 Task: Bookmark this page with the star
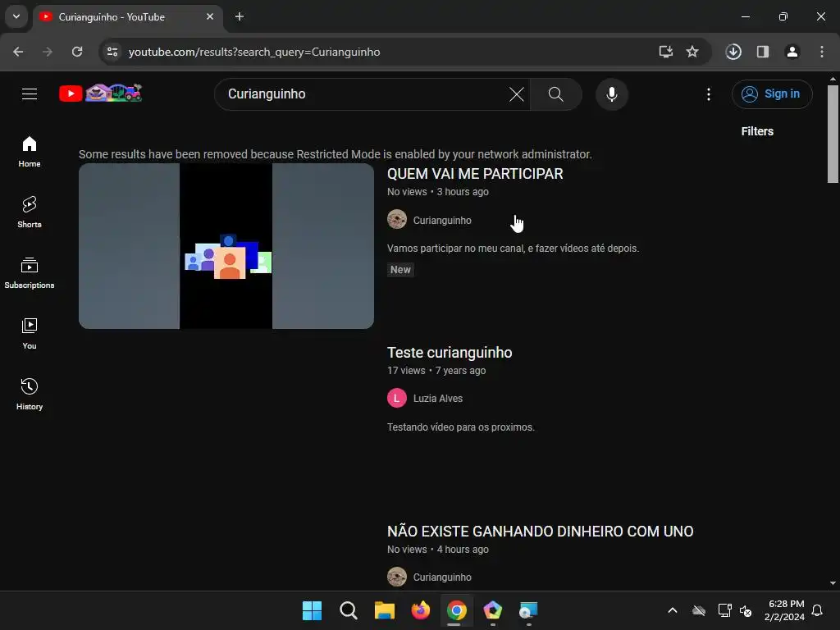point(692,52)
